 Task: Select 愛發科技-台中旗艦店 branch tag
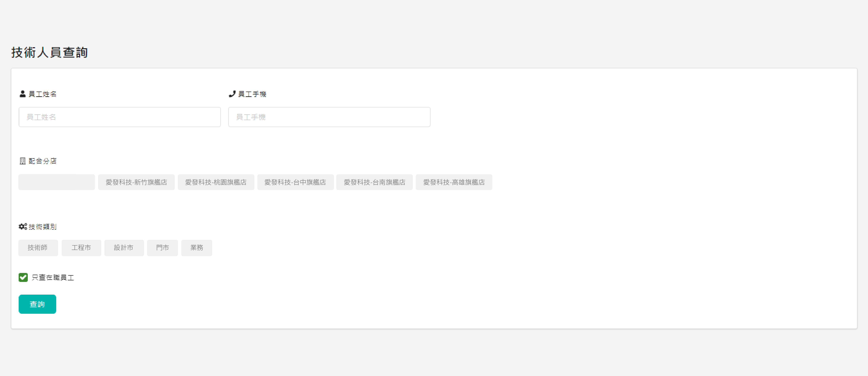coord(296,182)
